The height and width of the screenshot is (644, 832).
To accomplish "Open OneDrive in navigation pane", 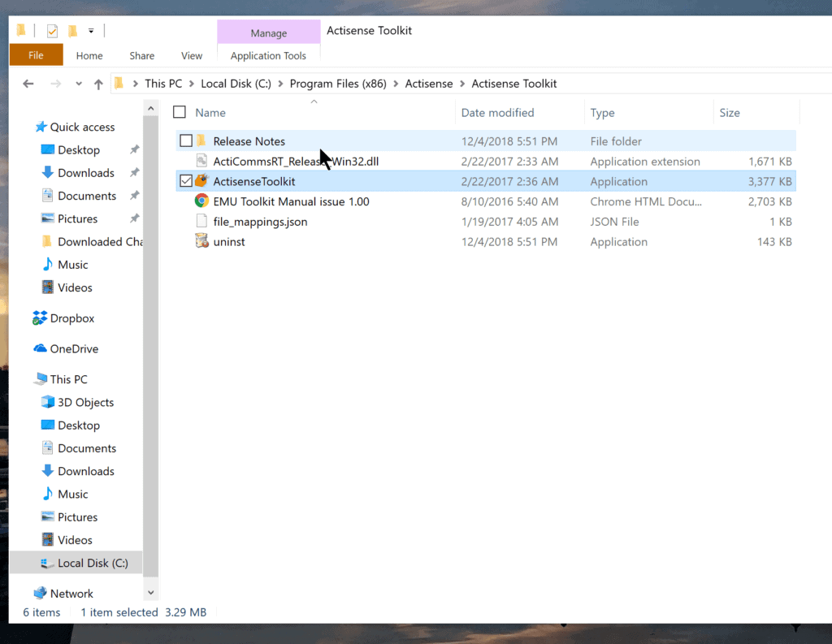I will 74,348.
